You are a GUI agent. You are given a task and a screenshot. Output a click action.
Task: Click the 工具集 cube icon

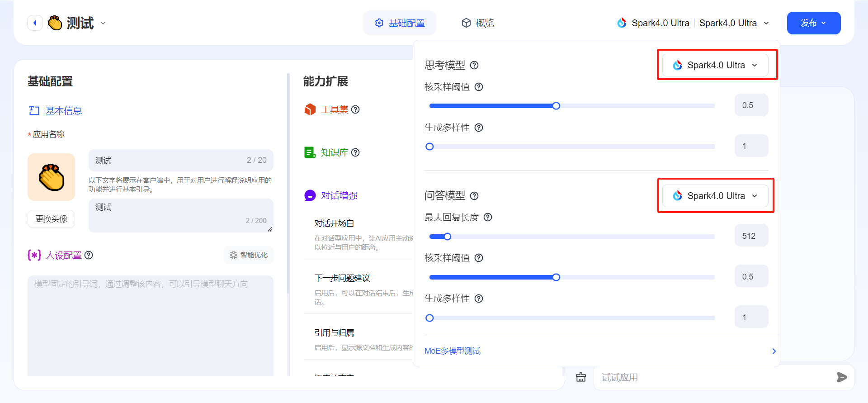pos(310,109)
